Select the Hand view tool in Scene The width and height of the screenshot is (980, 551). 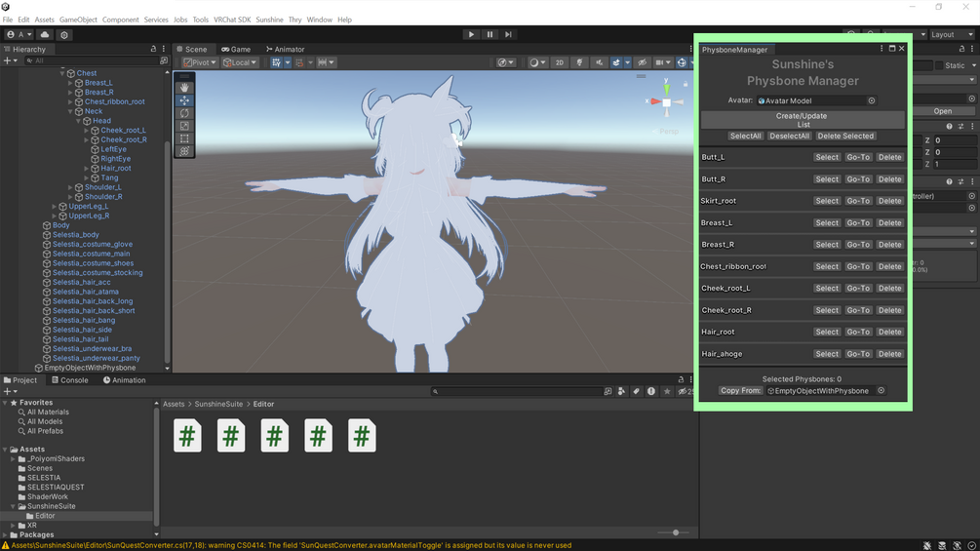(x=184, y=88)
